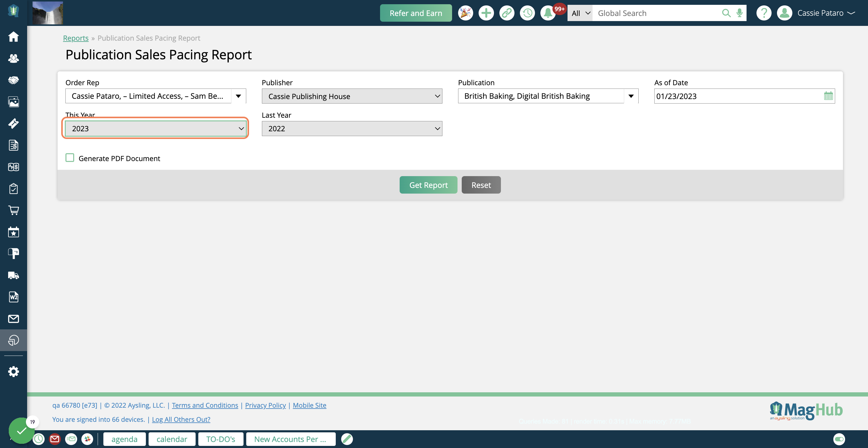The width and height of the screenshot is (868, 448).
Task: Click the Home navigation icon in sidebar
Action: coord(13,36)
